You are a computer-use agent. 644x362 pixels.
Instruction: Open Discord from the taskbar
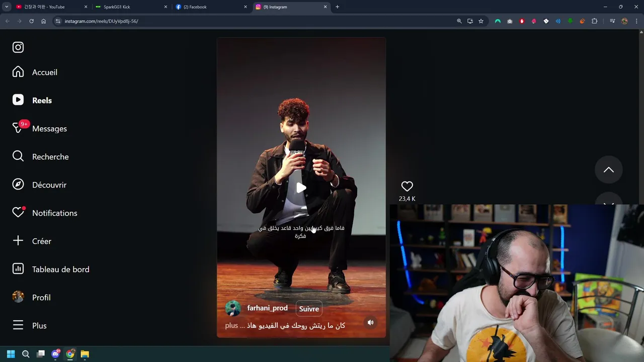55,354
